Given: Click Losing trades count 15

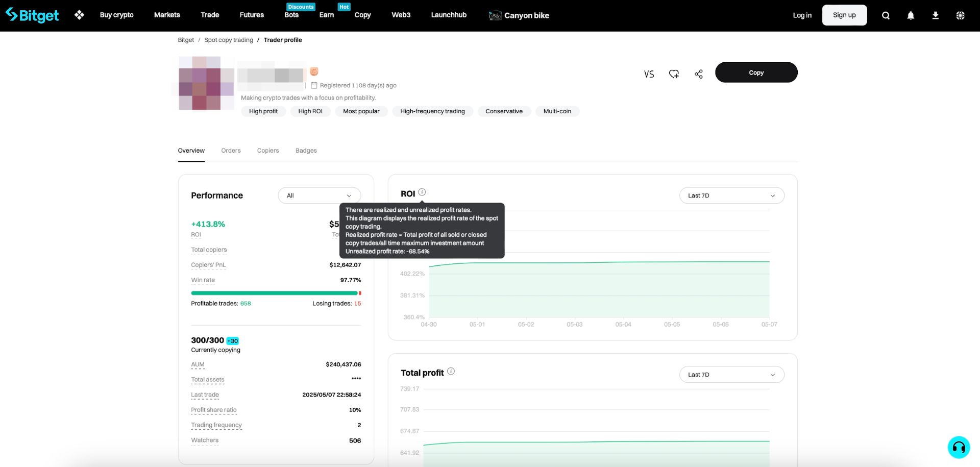Looking at the screenshot, I should tap(357, 304).
